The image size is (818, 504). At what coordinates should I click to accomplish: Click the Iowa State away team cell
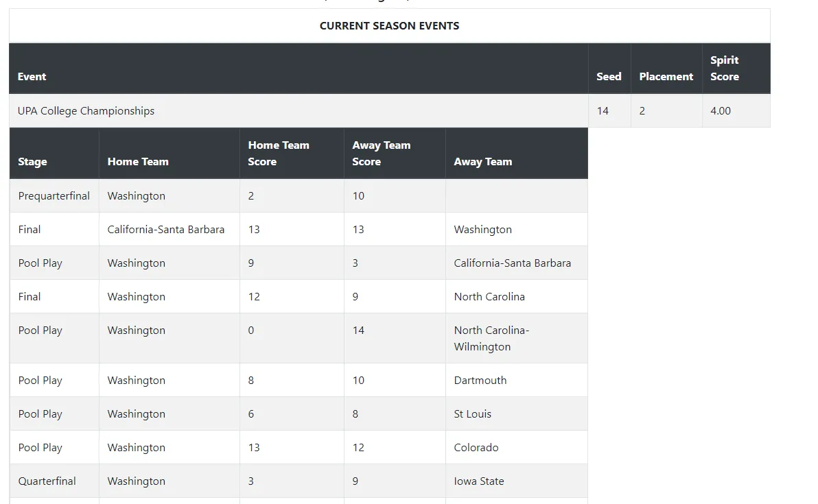tap(479, 481)
